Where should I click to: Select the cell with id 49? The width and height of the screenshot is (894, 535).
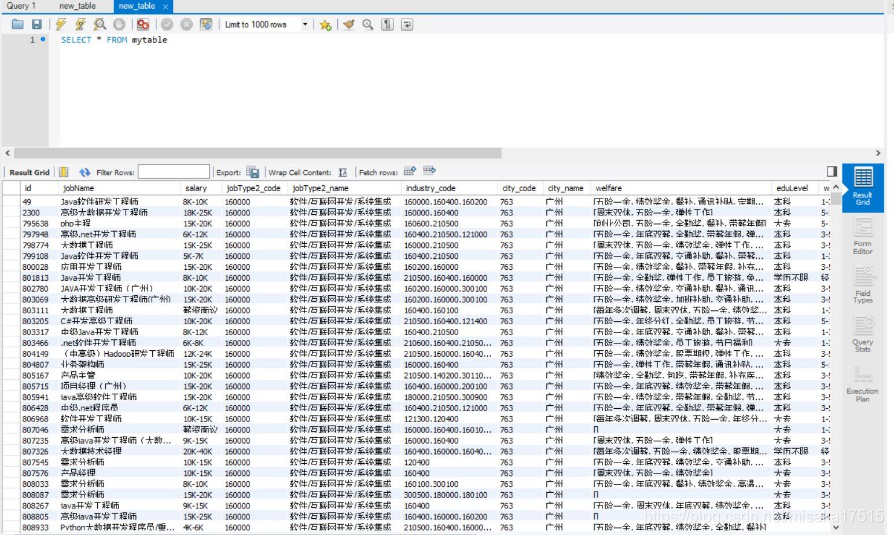point(39,201)
